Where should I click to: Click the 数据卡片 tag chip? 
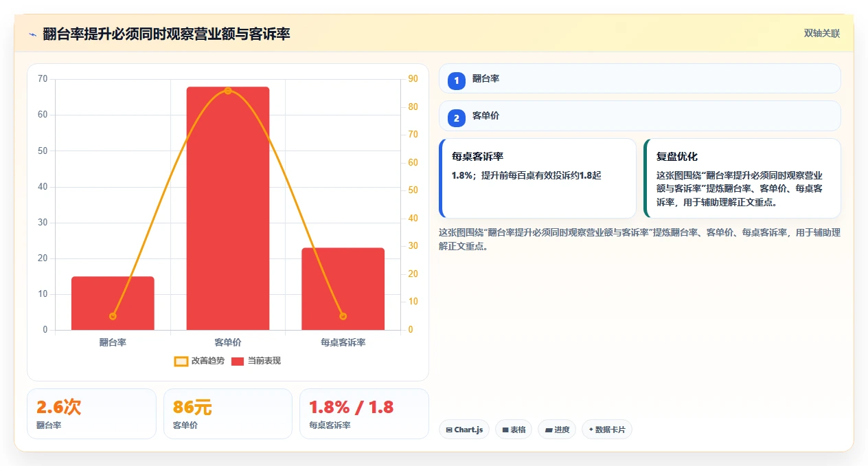(607, 430)
